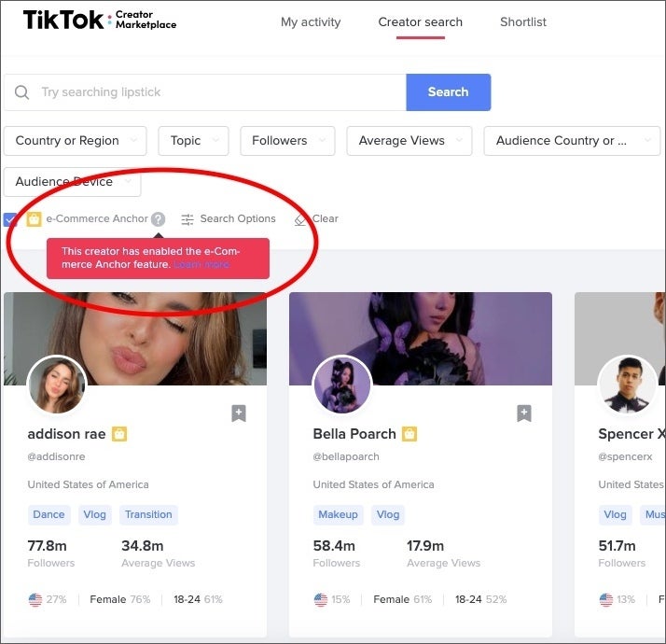Image resolution: width=666 pixels, height=644 pixels.
Task: Click the TikTok Creator Marketplace logo
Action: pos(100,20)
